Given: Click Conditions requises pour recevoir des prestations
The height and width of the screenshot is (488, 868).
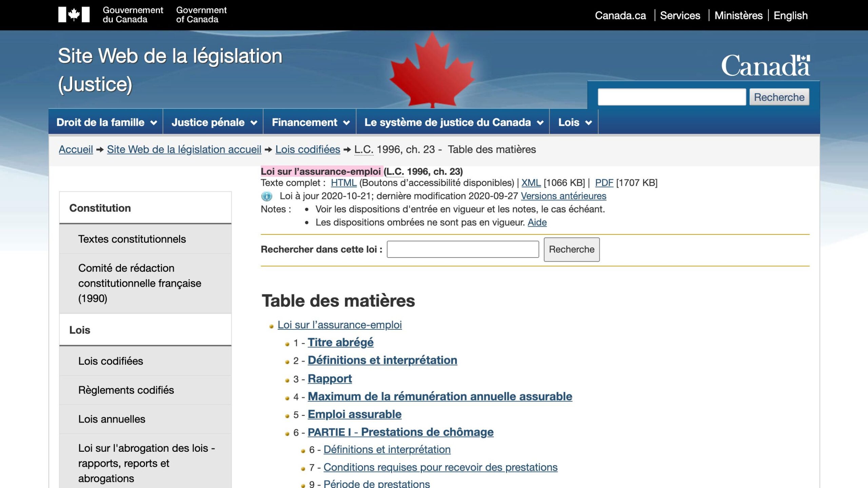Looking at the screenshot, I should [x=440, y=467].
